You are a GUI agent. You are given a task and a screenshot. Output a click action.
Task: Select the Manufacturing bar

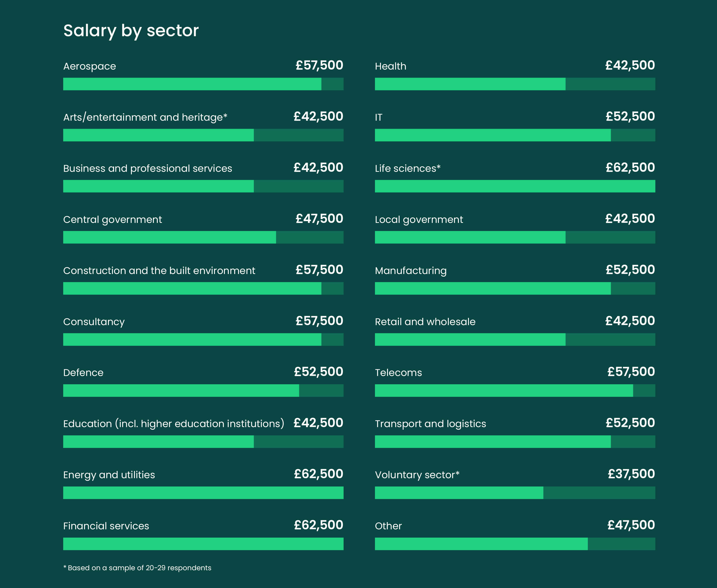click(515, 289)
